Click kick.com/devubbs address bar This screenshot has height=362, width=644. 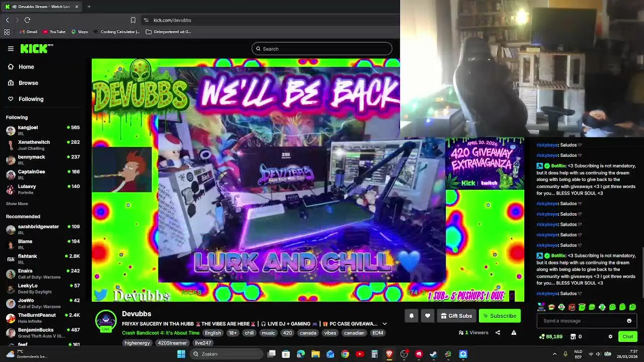172,20
